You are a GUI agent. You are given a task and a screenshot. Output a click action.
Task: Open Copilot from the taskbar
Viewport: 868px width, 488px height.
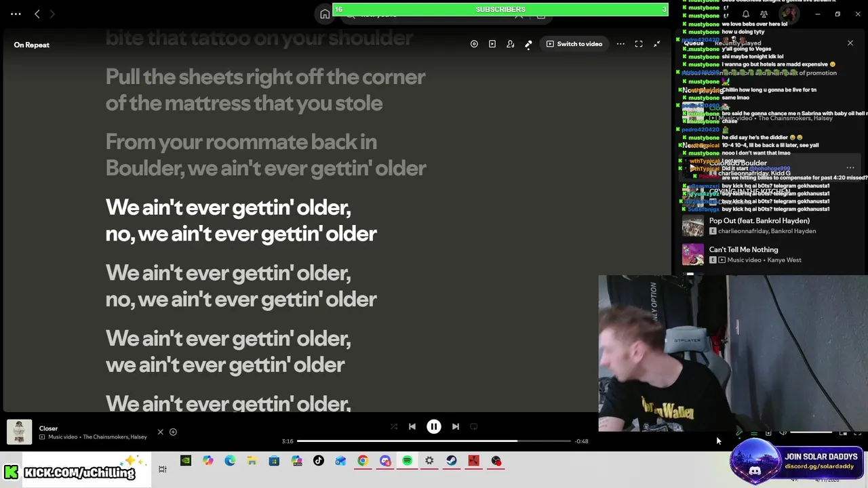pyautogui.click(x=208, y=461)
